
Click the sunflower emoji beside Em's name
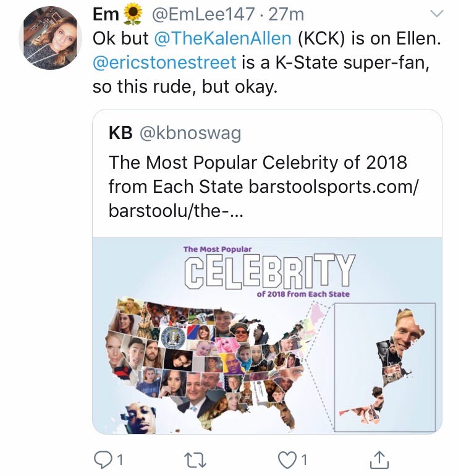pyautogui.click(x=133, y=13)
